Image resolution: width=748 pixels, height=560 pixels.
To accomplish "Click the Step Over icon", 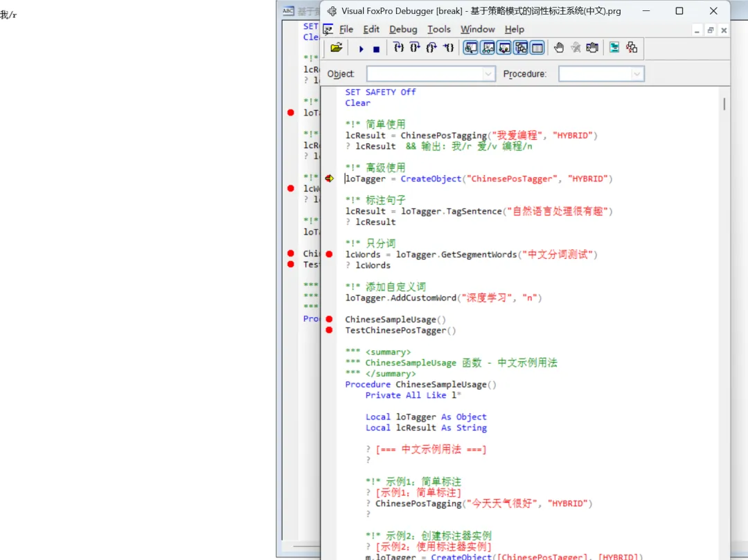I will (415, 48).
